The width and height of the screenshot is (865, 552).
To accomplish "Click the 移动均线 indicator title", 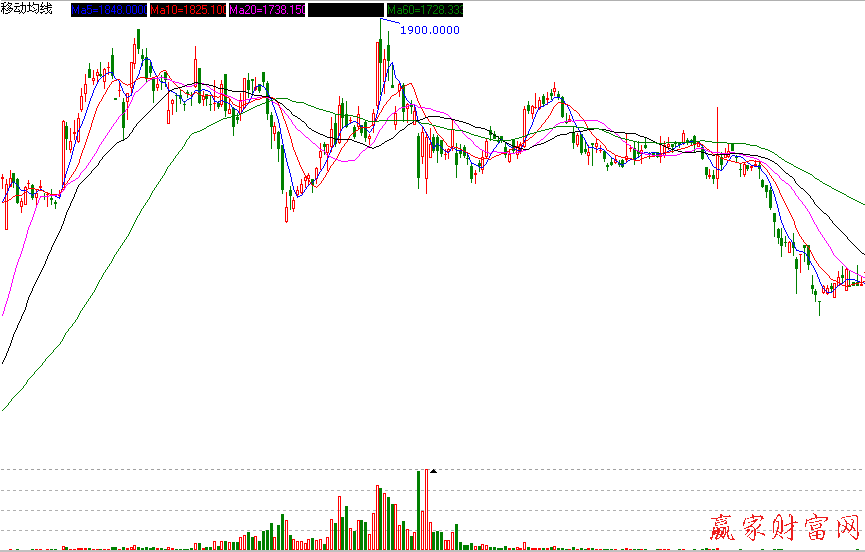I will (x=28, y=9).
